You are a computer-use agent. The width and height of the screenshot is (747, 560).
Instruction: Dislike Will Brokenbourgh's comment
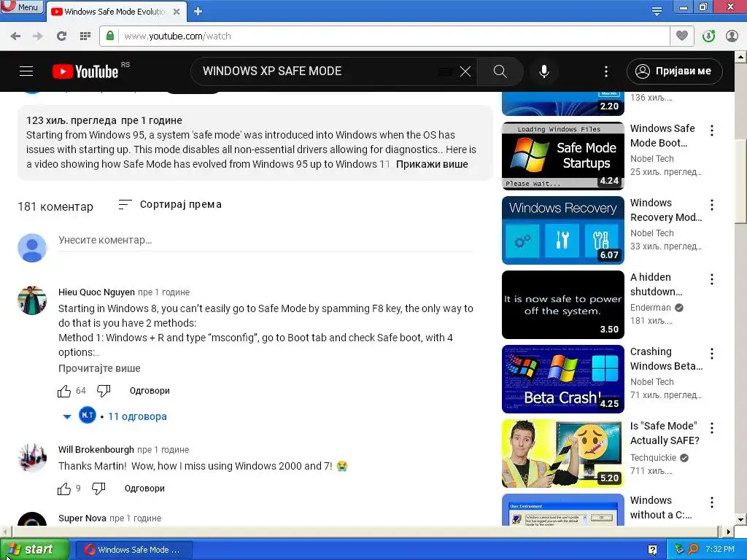pyautogui.click(x=98, y=489)
